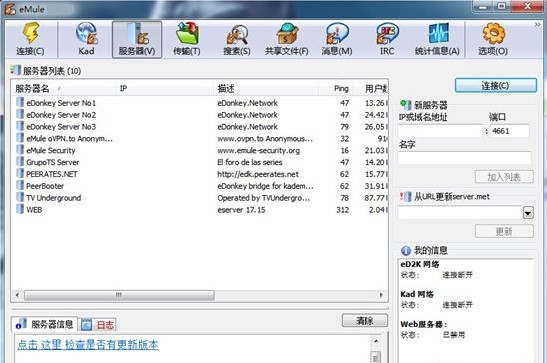Click the server icon of PeerBooter
Screen dimensions: 547x363
pos(20,186)
